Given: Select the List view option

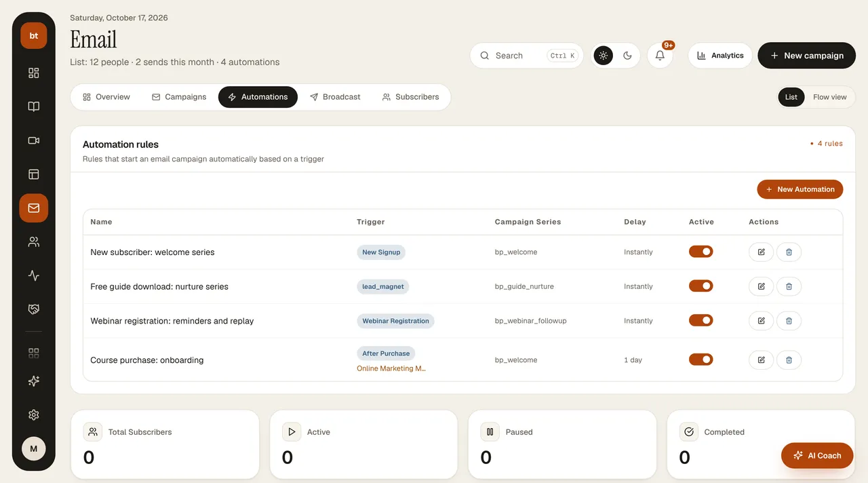Looking at the screenshot, I should click(791, 97).
